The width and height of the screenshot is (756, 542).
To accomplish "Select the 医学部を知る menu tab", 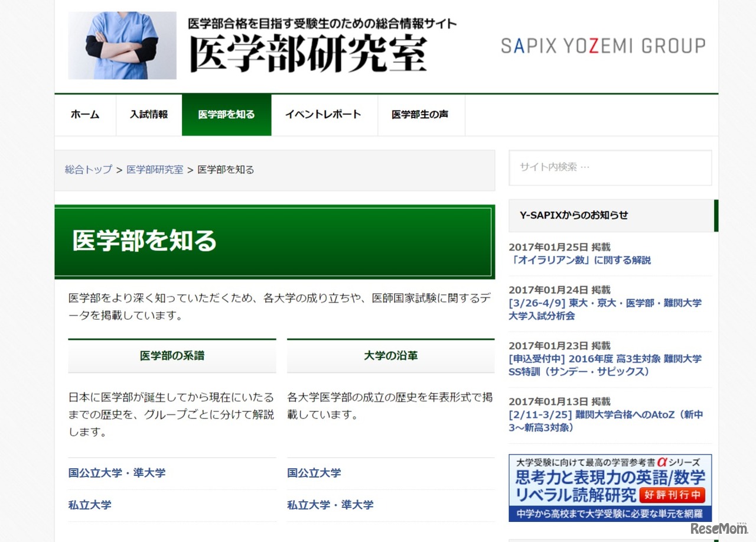I will 227,115.
